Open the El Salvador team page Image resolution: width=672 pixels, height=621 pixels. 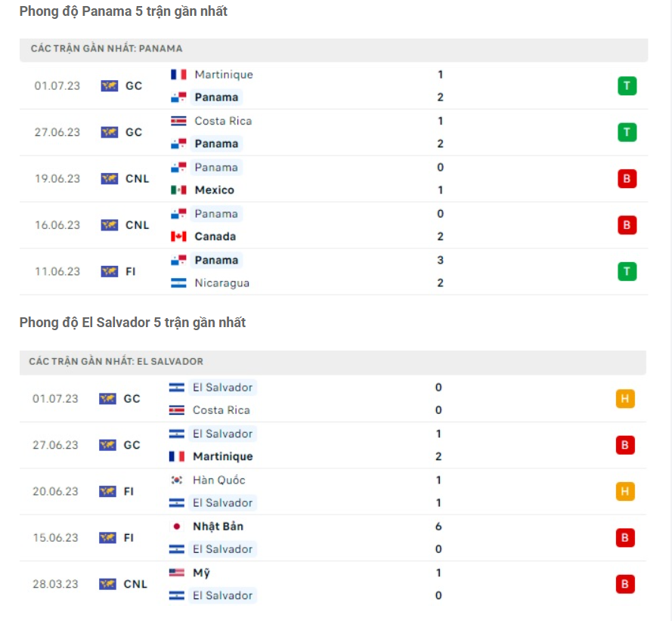[x=223, y=387]
